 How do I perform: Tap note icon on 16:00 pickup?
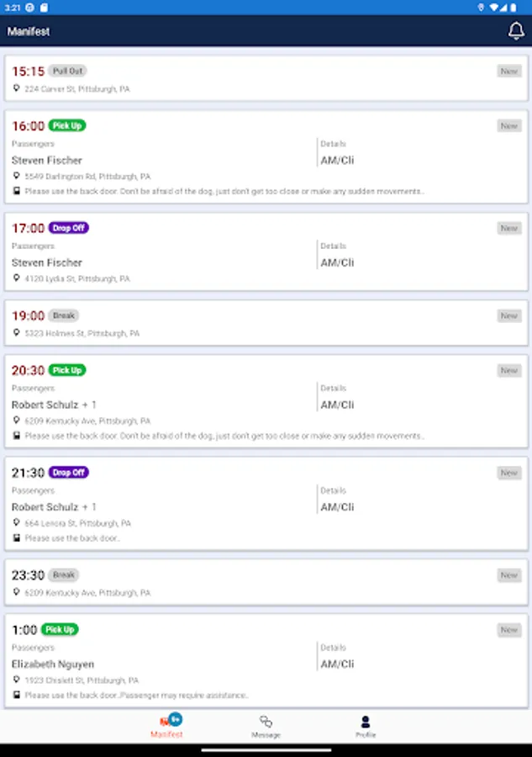point(17,191)
